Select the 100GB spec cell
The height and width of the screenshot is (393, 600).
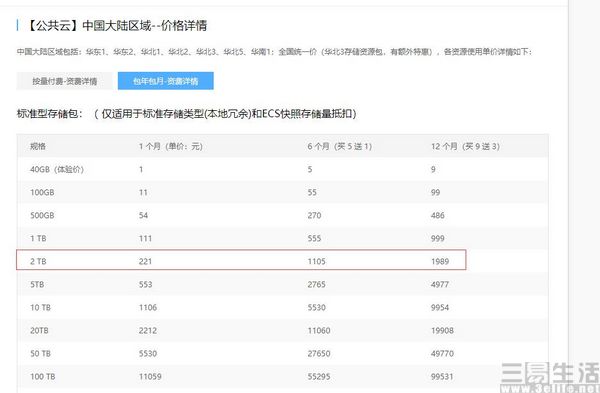click(42, 192)
